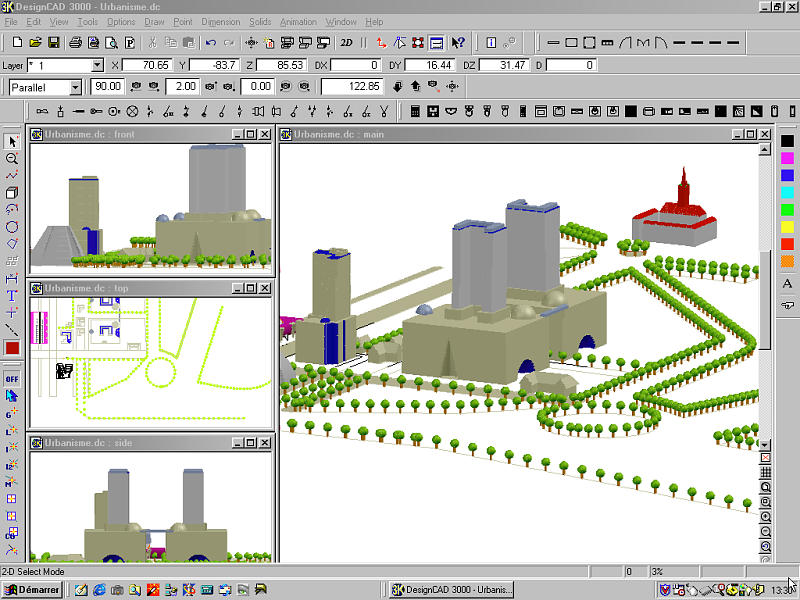Click the X coordinate input field
The height and width of the screenshot is (600, 800).
[x=147, y=65]
